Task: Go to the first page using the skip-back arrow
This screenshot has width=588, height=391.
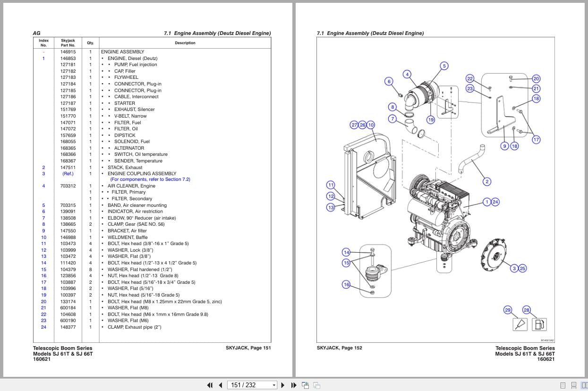Action: click(210, 385)
